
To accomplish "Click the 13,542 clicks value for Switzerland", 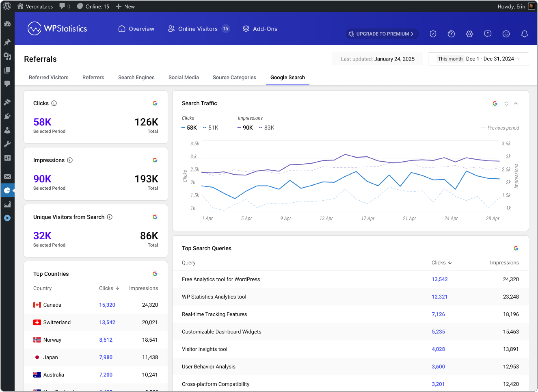I will [x=107, y=322].
